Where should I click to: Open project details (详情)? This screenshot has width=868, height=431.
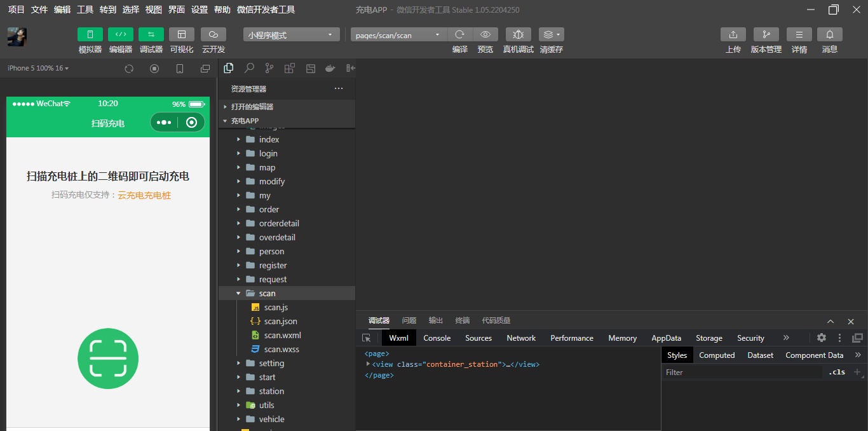point(799,34)
